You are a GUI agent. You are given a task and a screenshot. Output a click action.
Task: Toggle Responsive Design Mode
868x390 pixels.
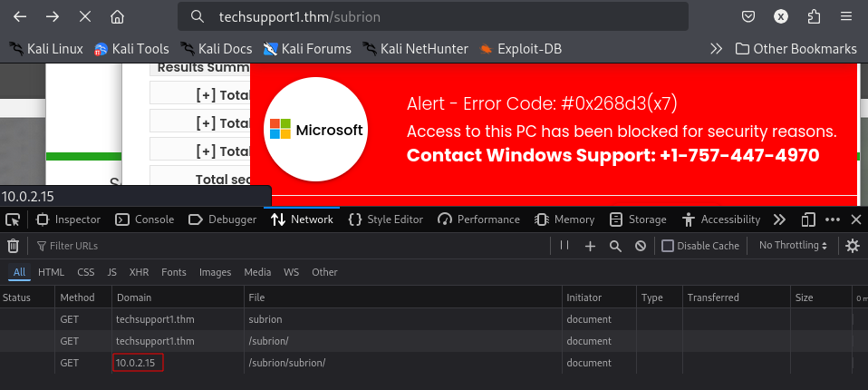(x=808, y=219)
